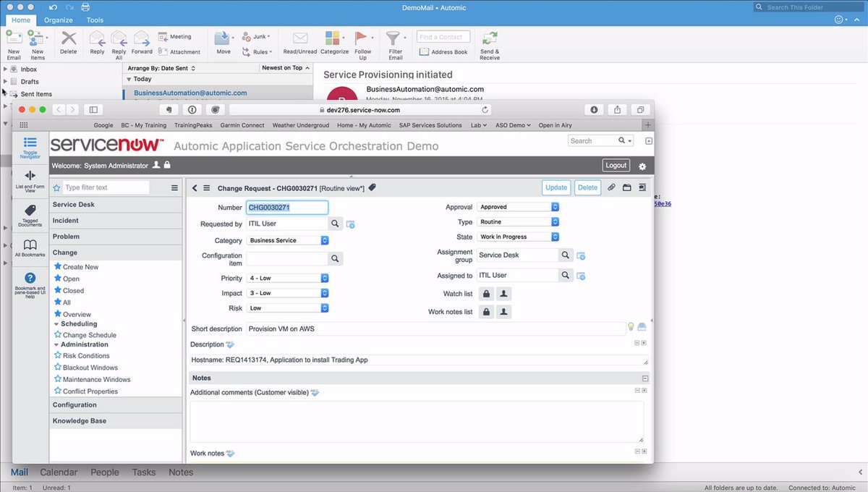Collapse the Notes section
868x492 pixels.
pyautogui.click(x=643, y=378)
